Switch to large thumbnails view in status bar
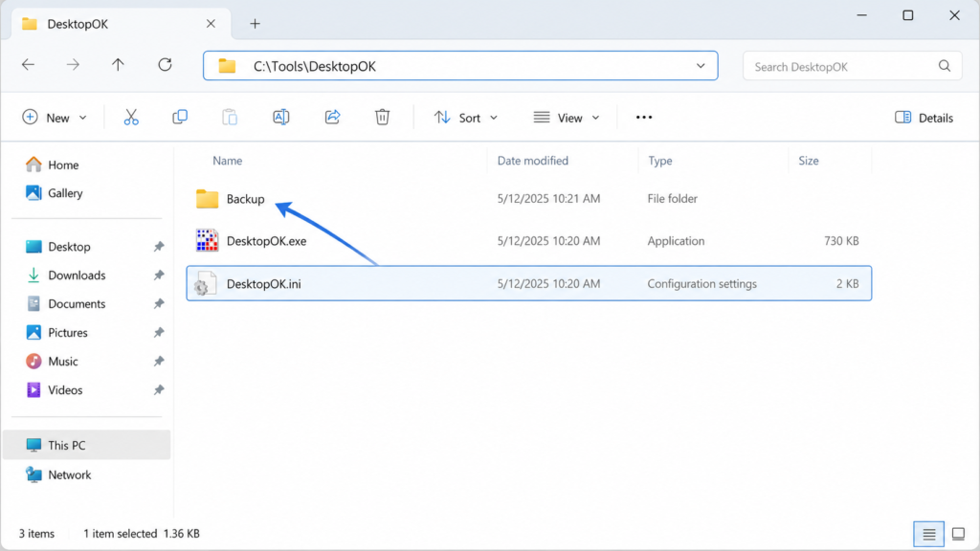This screenshot has width=980, height=551. pos(958,534)
